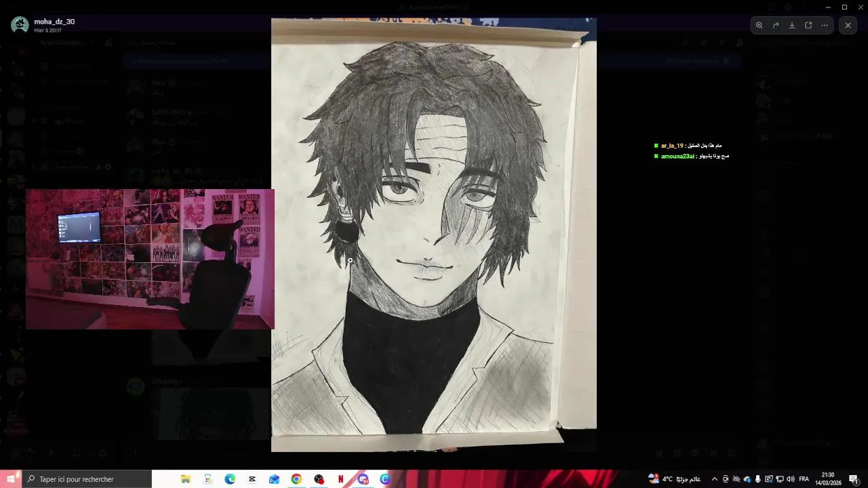The width and height of the screenshot is (868, 488).
Task: Open image in browser via external-link icon
Action: [808, 25]
